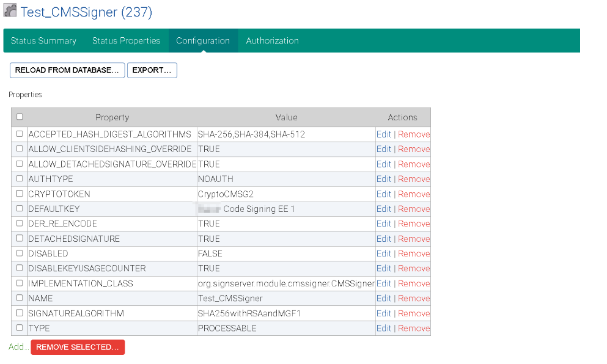Select the DER_RE_ENCODE row checkbox
607x364 pixels.
pyautogui.click(x=20, y=223)
